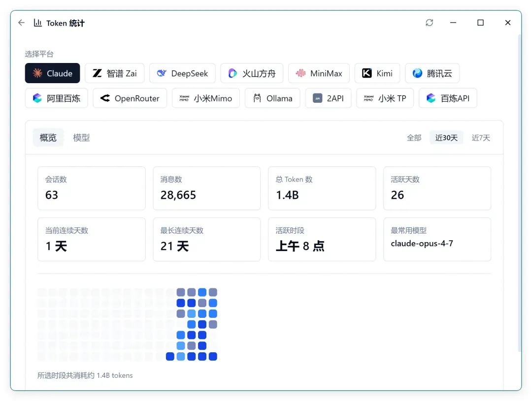Open the 概览 tab
This screenshot has width=532, height=401.
tap(48, 138)
